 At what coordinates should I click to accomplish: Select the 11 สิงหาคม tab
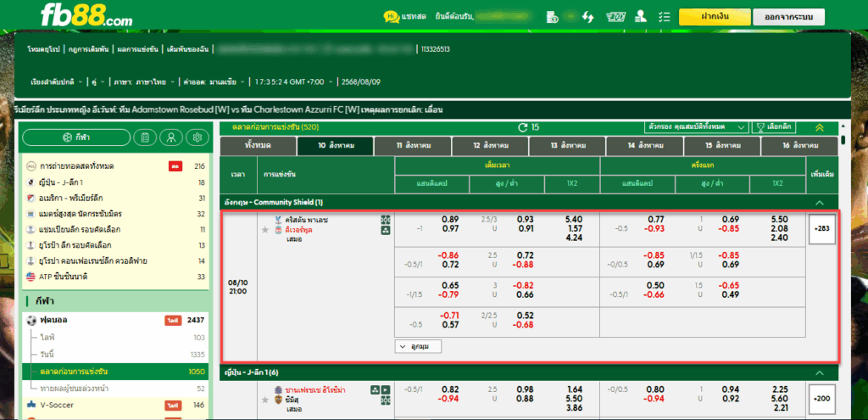(x=413, y=146)
